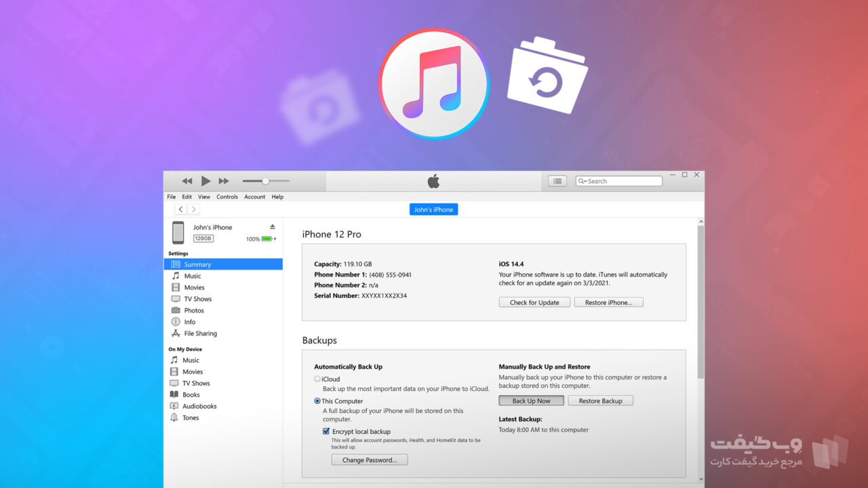Click the Capacity 119.10 GB text
The height and width of the screenshot is (488, 868).
pos(343,264)
